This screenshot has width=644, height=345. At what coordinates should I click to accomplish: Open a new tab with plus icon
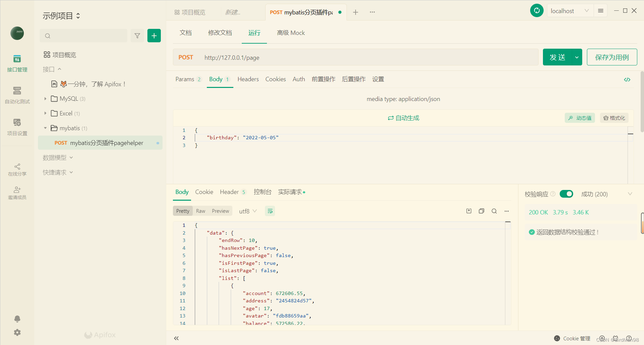[x=356, y=12]
